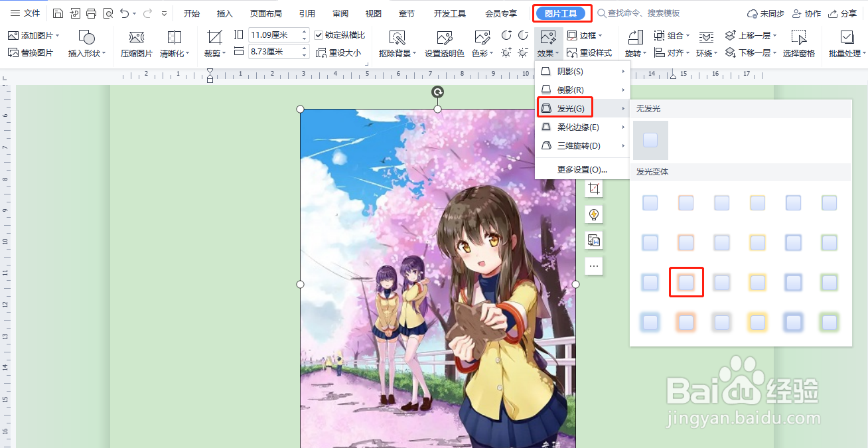Click 添加图片 (Add Picture) button
868x448 pixels.
(33, 35)
